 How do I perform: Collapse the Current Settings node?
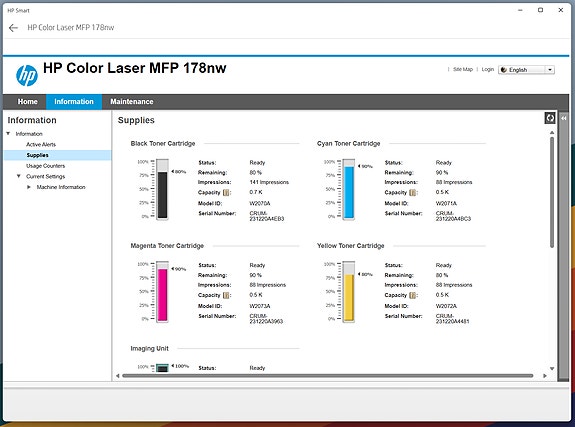click(18, 176)
